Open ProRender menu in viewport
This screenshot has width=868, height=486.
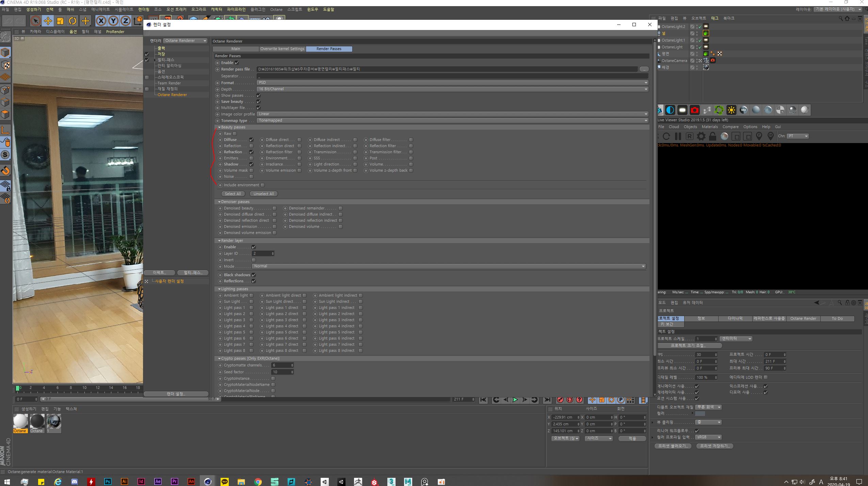click(115, 32)
